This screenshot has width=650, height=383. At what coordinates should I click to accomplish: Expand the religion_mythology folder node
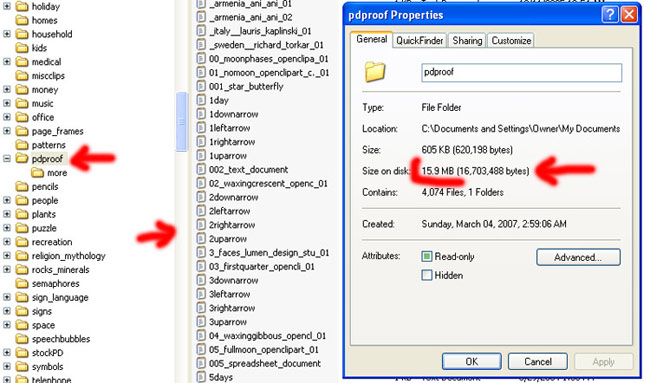tap(7, 255)
